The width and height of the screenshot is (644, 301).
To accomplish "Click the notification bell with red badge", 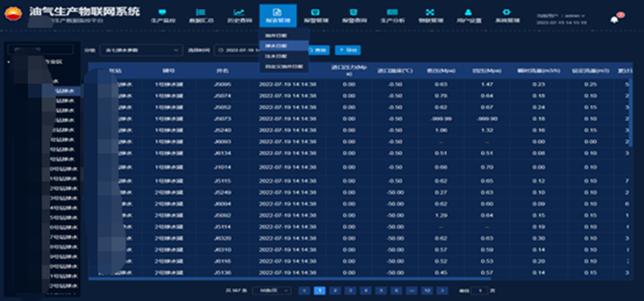I will pos(614,19).
